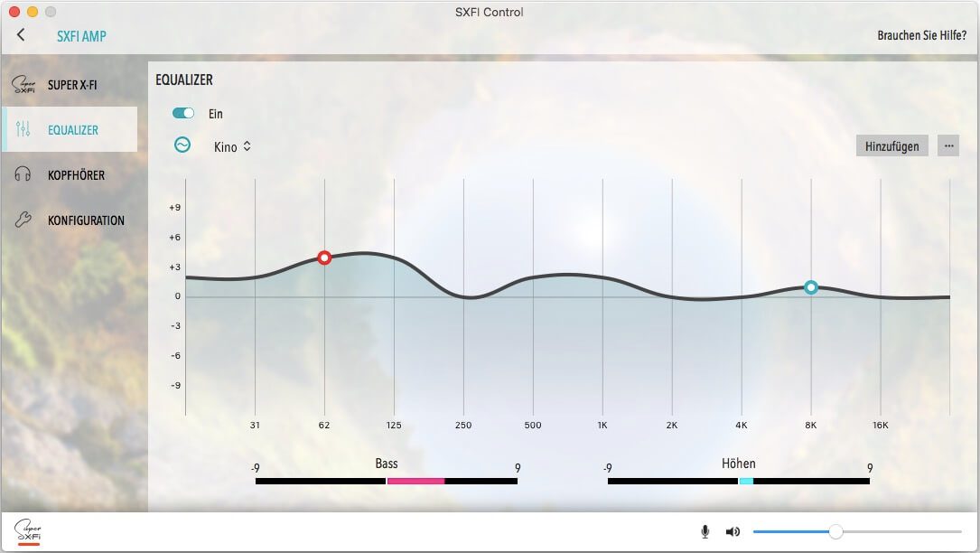
Task: Open the three-dots more options menu
Action: [947, 145]
